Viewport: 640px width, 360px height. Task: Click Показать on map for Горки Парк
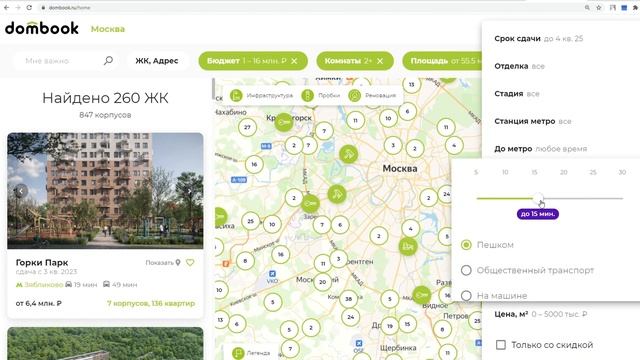coord(163,262)
